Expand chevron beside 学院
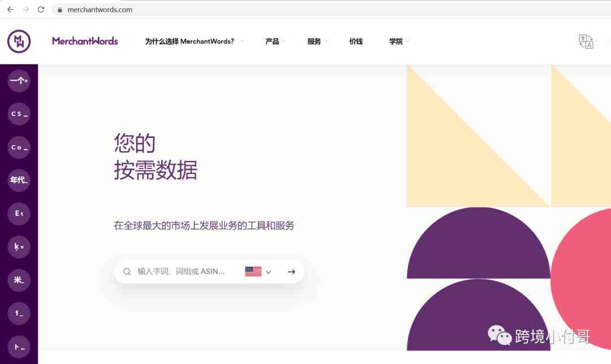This screenshot has width=611, height=364. pos(407,41)
